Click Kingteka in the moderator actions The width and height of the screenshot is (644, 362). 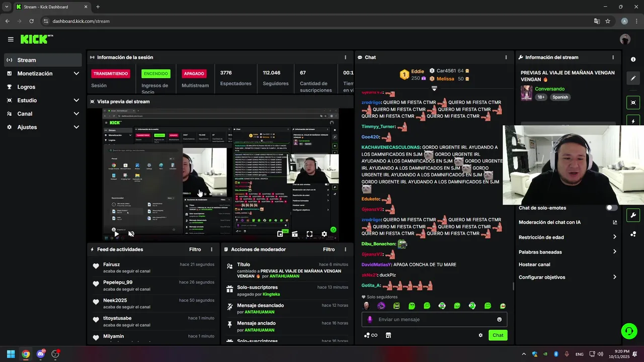click(x=271, y=294)
